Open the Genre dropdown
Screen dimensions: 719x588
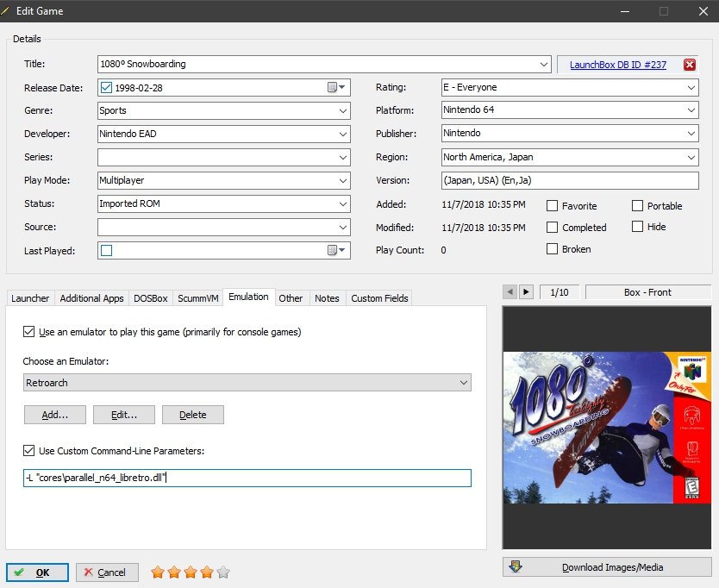(x=342, y=111)
